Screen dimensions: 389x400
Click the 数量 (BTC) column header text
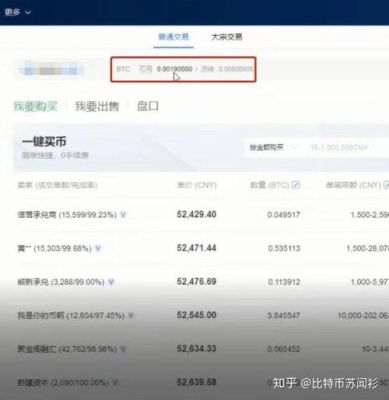[x=270, y=185]
